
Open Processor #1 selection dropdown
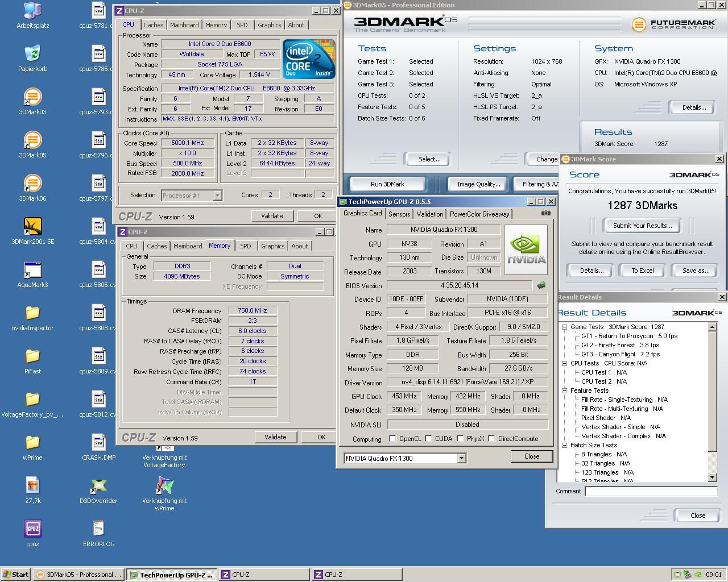click(x=217, y=196)
